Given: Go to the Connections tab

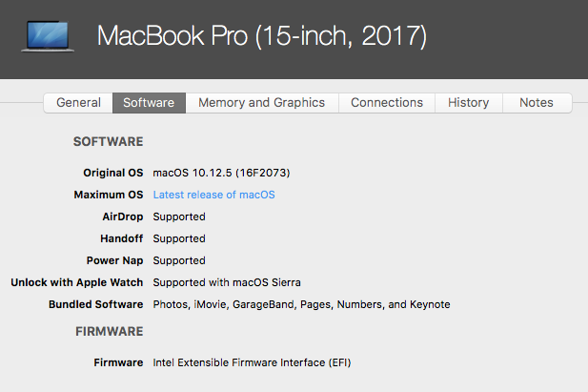Looking at the screenshot, I should coord(387,102).
